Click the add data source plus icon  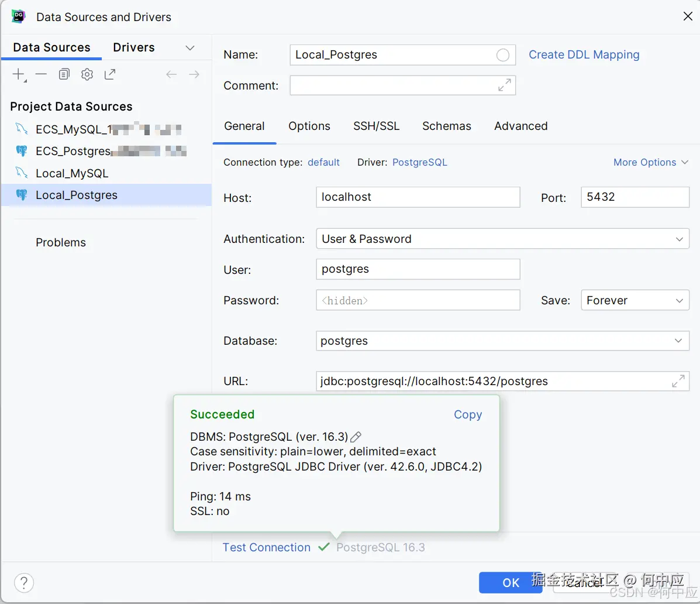coord(19,74)
